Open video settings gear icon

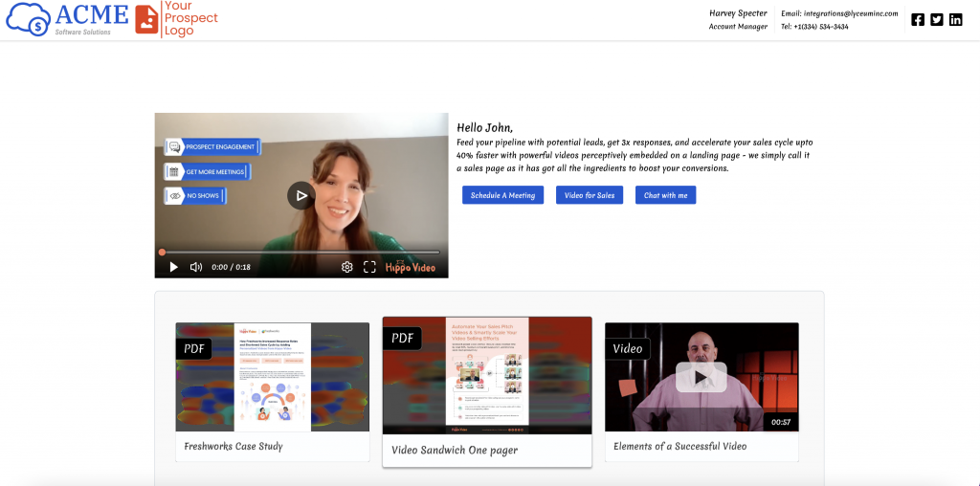(346, 267)
